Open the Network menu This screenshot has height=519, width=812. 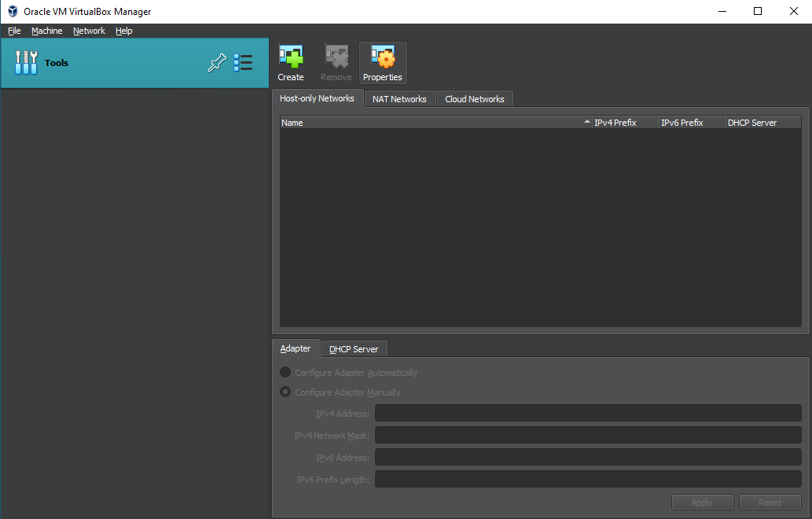click(x=89, y=31)
